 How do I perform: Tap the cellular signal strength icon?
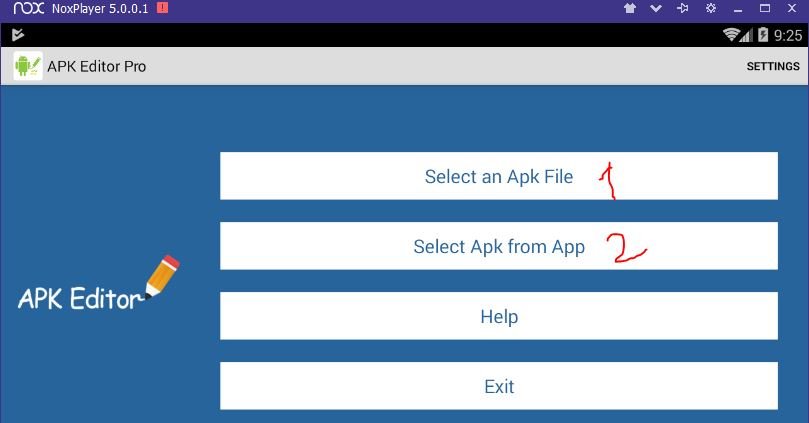pyautogui.click(x=746, y=35)
